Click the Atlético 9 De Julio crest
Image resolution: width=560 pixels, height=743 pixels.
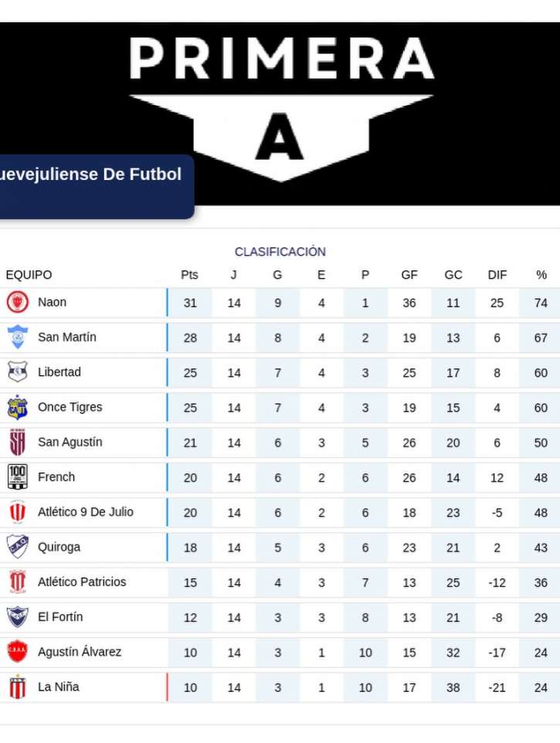17,512
